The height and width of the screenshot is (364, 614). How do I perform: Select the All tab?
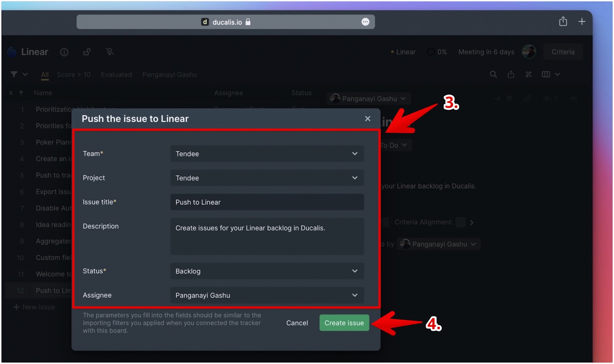tap(45, 75)
